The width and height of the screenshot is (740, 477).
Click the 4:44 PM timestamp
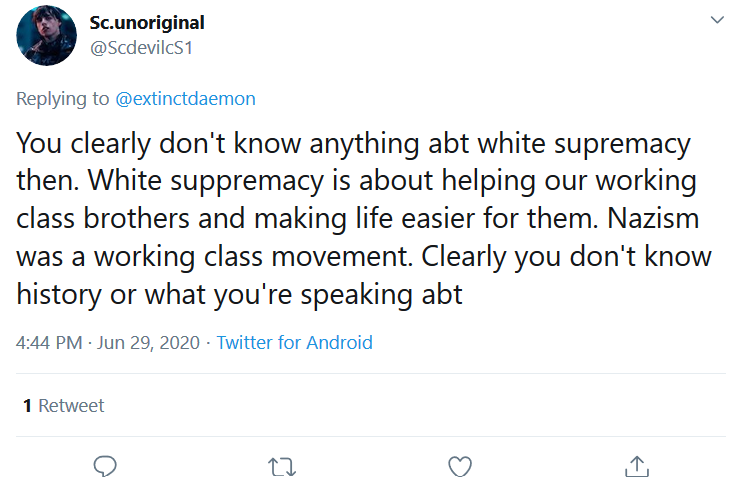click(x=49, y=343)
